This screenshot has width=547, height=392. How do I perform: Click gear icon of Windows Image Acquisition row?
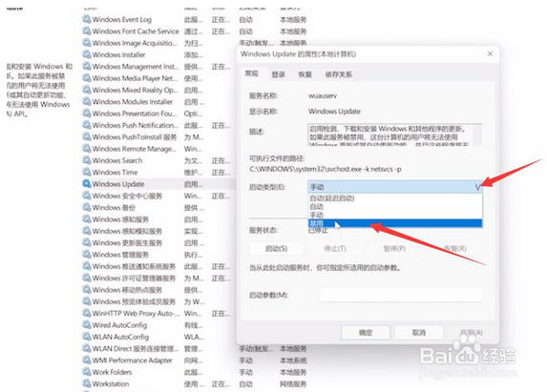pyautogui.click(x=87, y=43)
